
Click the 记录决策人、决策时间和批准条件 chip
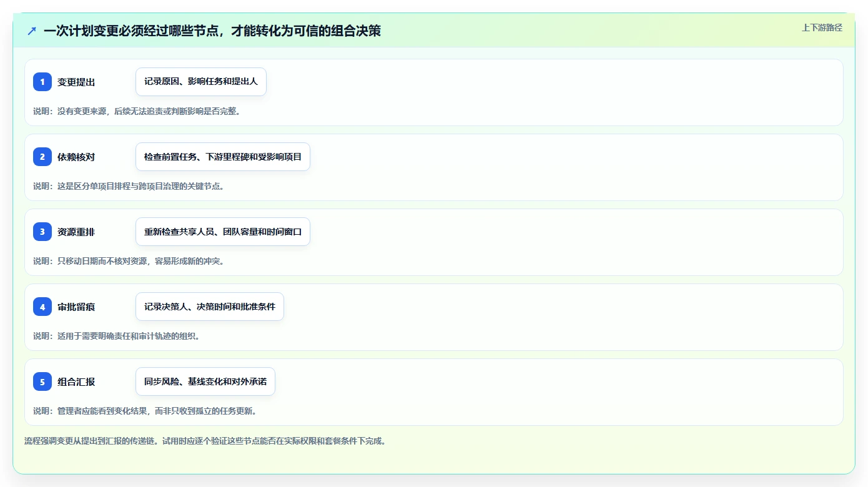[210, 307]
